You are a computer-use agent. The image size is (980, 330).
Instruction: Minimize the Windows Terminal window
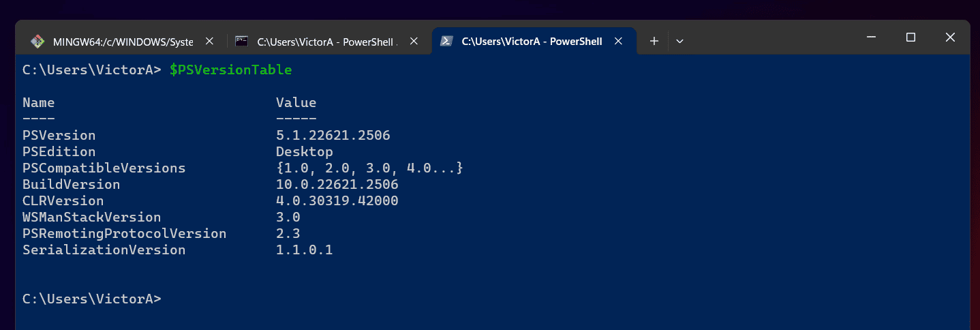[x=871, y=37]
